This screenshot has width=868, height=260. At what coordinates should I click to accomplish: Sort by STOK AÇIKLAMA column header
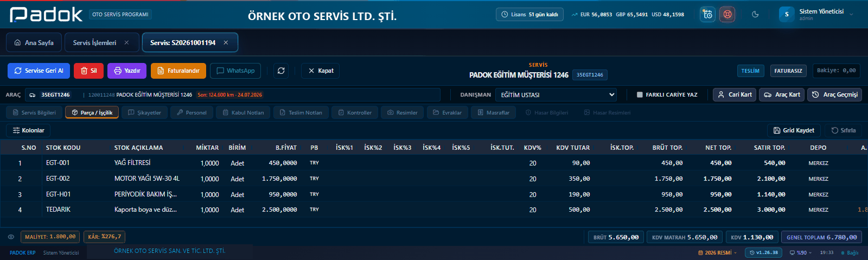click(138, 148)
